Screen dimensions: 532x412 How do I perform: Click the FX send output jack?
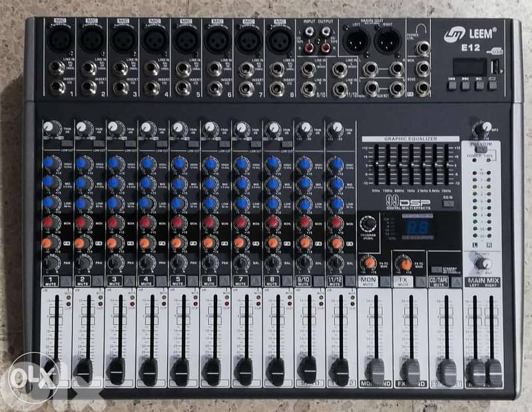pos(423,88)
